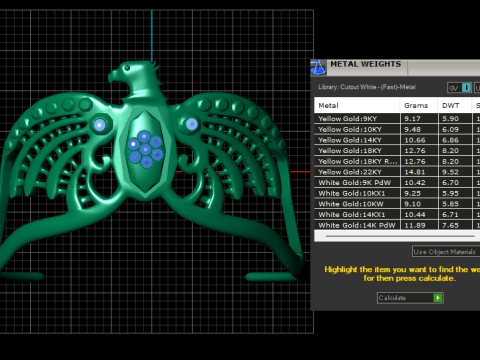This screenshot has width=480, height=360.
Task: Sort by the DWT column header
Action: pos(455,105)
